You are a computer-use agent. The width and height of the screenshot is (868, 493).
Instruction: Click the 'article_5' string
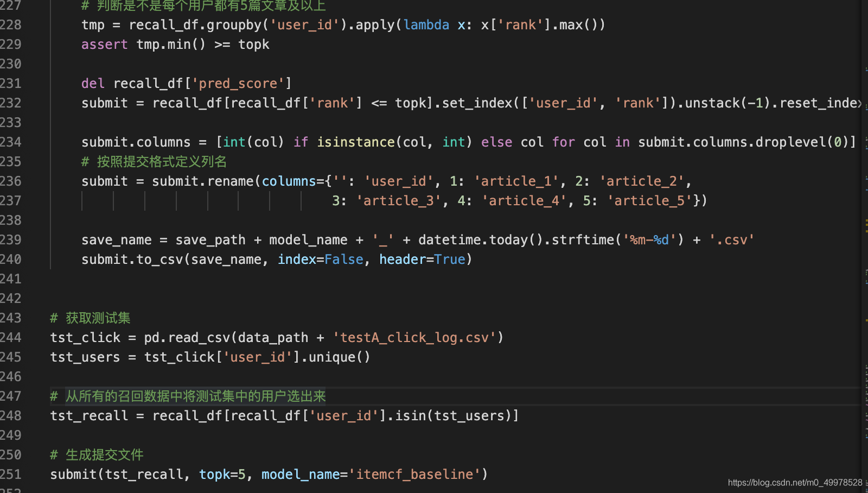click(x=649, y=201)
